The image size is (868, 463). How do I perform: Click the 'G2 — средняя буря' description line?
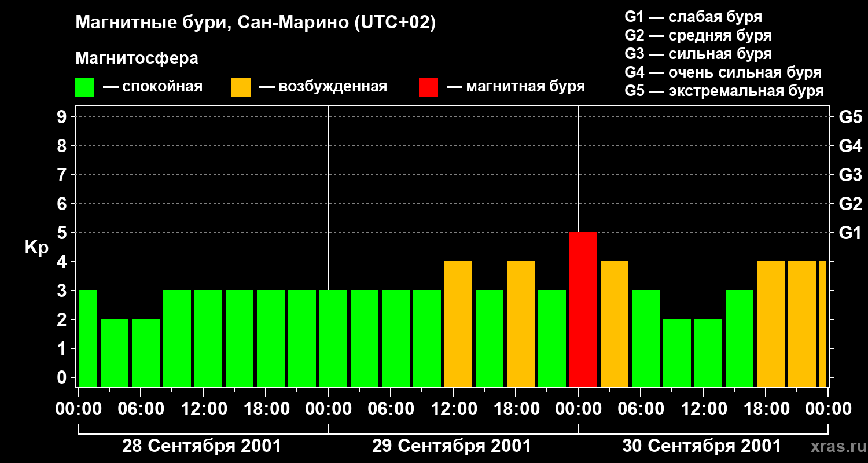tap(698, 35)
